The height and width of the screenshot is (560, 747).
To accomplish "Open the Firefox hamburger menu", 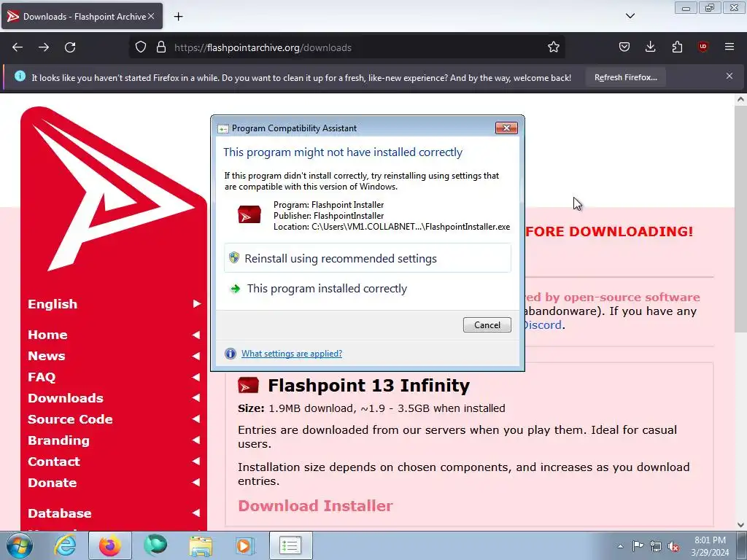I will click(729, 47).
